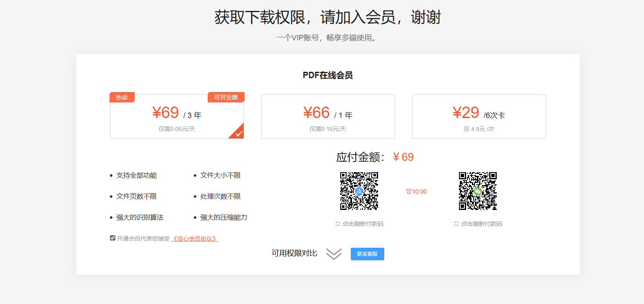Click the WeChat logo inside the right QR code

point(477,191)
